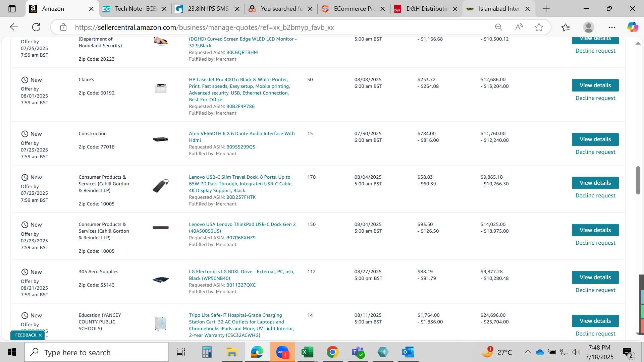Viewport: 644px width, 362px height.
Task: Click the Windows taskbar search box
Action: [97, 352]
